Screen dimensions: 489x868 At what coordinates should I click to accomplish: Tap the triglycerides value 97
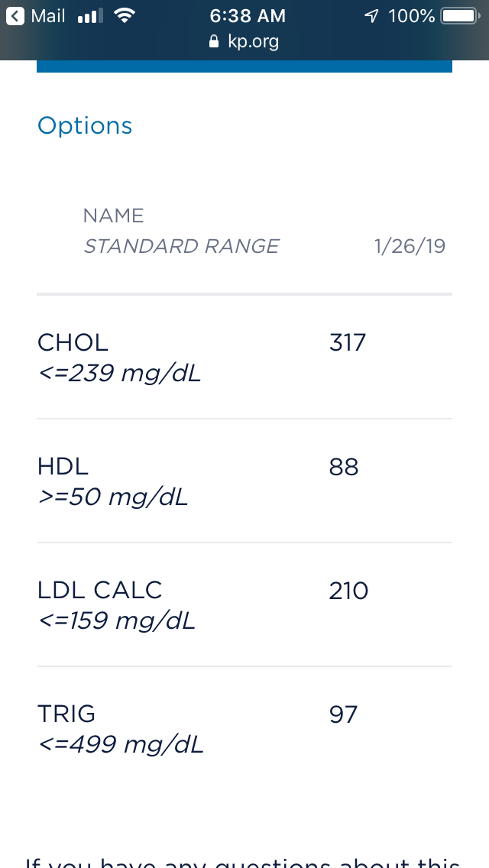(344, 714)
